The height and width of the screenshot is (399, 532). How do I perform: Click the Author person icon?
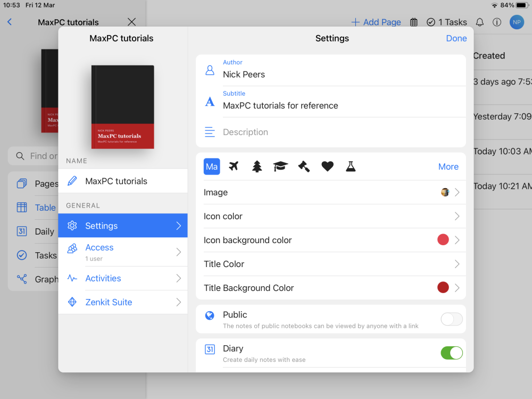[x=210, y=70]
